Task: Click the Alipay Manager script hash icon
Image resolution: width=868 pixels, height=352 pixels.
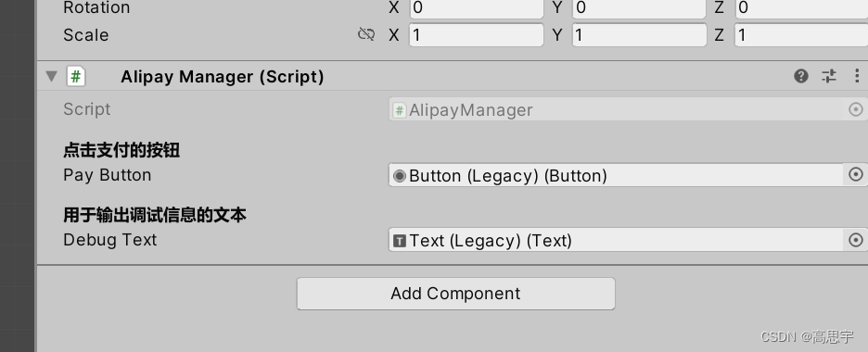Action: (x=76, y=76)
